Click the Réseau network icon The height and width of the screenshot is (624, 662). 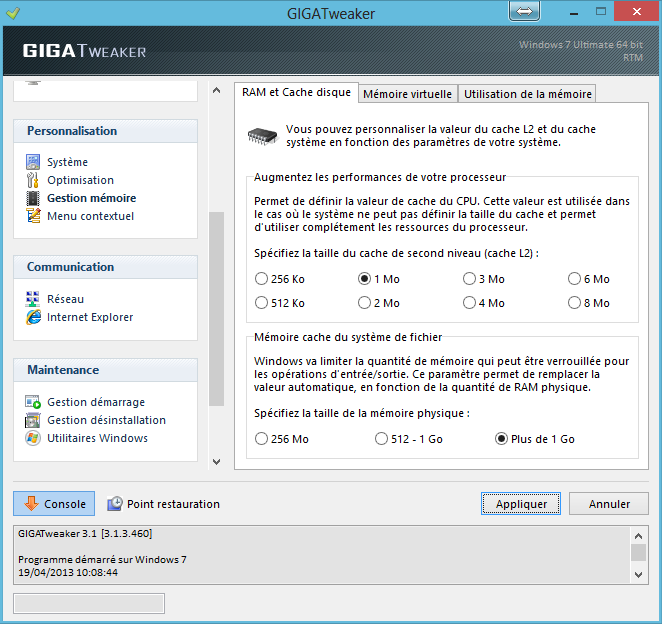point(33,299)
